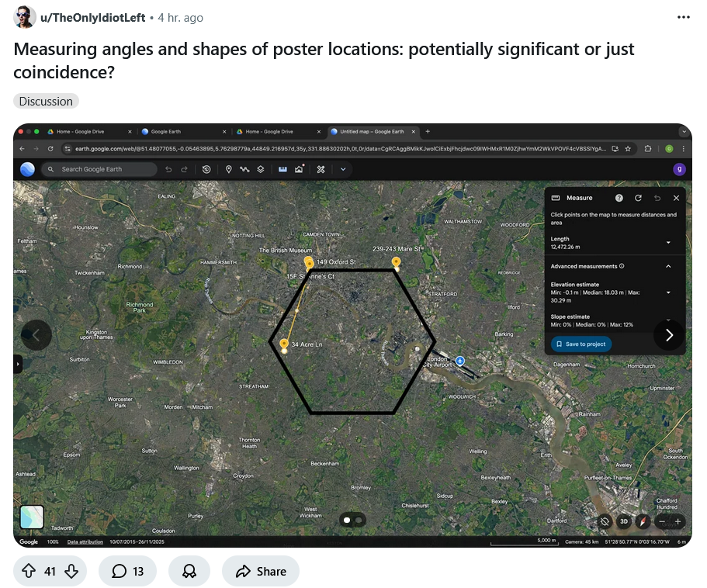The width and height of the screenshot is (707, 588).
Task: Open u/TheOnlyIdiotLeft's profile link
Action: tap(92, 17)
